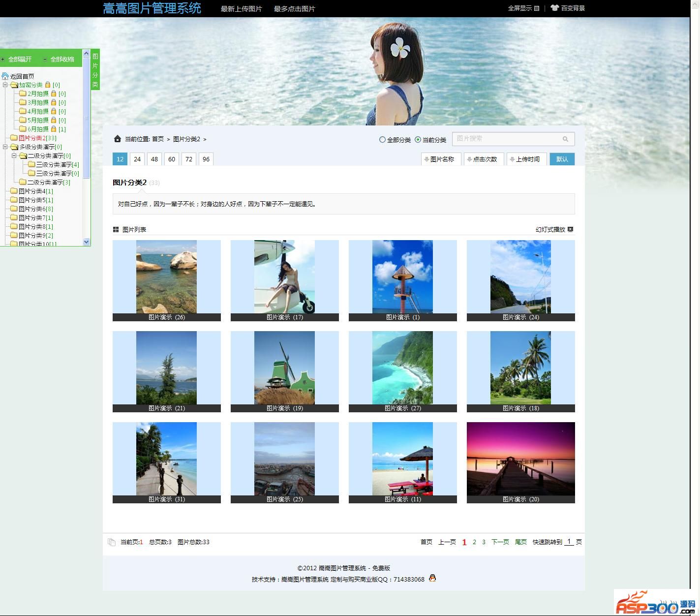Collapse the 二级分类演示 sub-node
The height and width of the screenshot is (616, 700).
coord(14,156)
